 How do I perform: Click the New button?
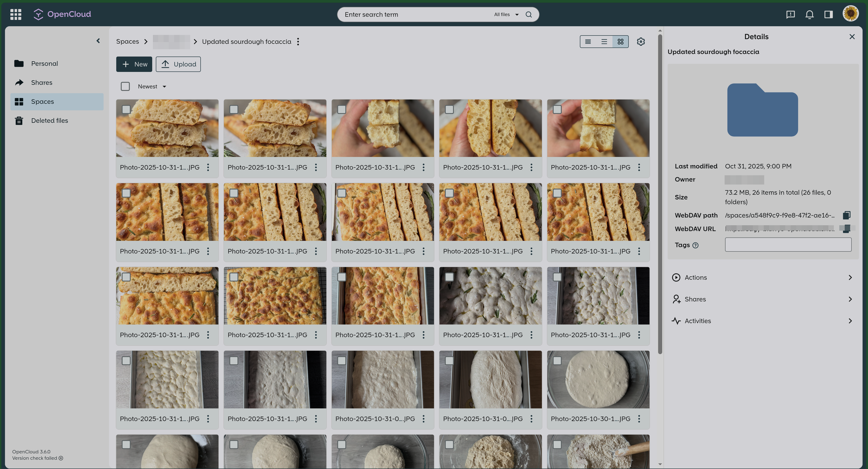point(134,64)
